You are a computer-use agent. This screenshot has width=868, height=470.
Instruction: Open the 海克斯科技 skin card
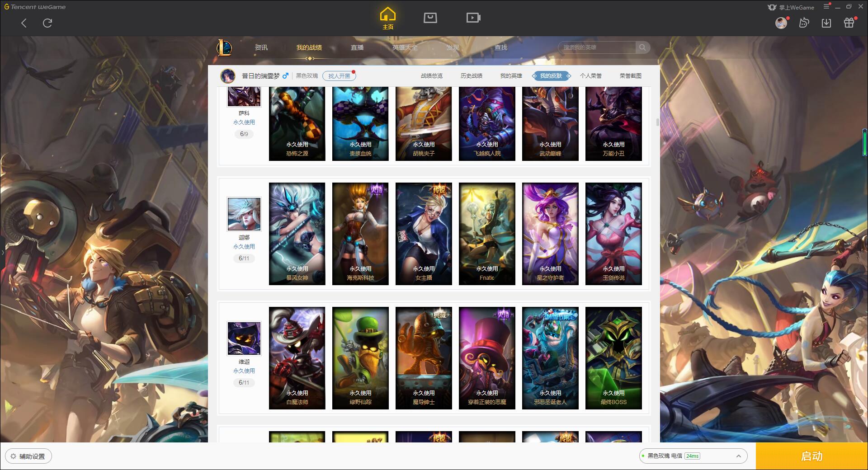click(360, 234)
